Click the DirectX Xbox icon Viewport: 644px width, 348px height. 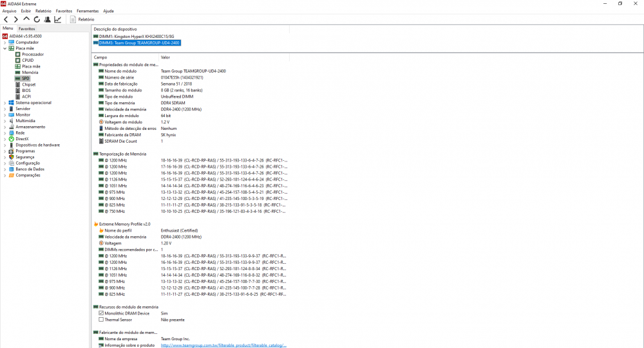[11, 139]
